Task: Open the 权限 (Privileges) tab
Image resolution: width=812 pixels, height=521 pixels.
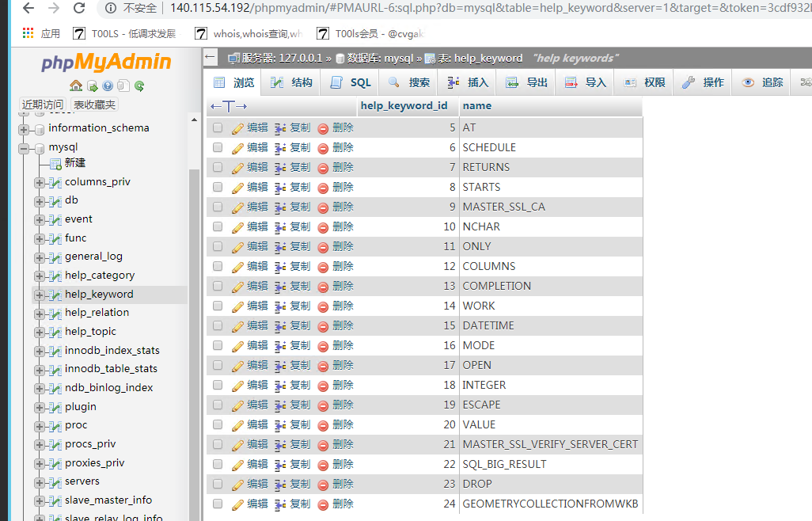Action: (x=643, y=82)
